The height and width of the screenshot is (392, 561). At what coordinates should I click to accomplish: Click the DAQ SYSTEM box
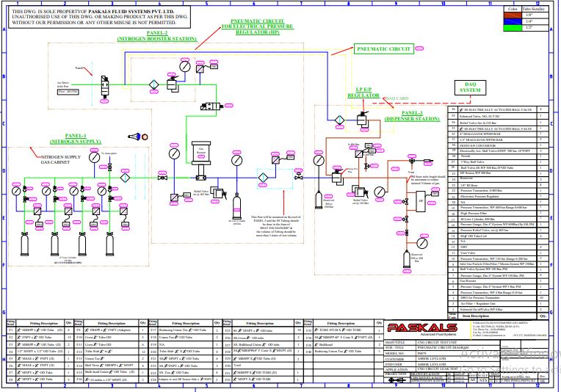[470, 88]
